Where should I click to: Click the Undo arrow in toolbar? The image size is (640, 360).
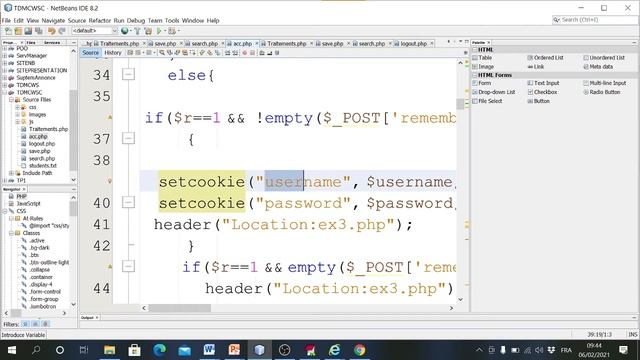click(51, 31)
